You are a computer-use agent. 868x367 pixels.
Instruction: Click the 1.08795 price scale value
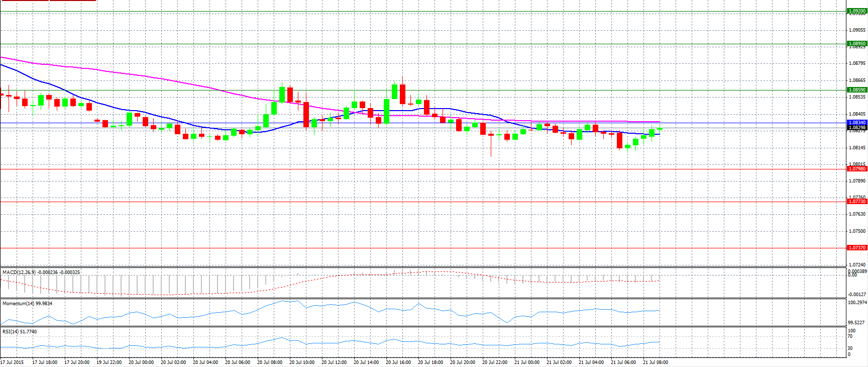(x=857, y=63)
